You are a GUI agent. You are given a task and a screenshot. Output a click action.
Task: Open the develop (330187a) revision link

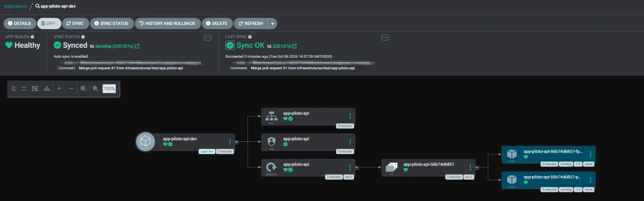(117, 46)
